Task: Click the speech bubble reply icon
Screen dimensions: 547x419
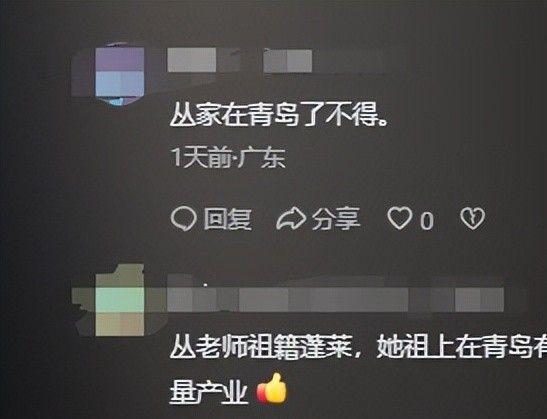Action: (x=183, y=219)
